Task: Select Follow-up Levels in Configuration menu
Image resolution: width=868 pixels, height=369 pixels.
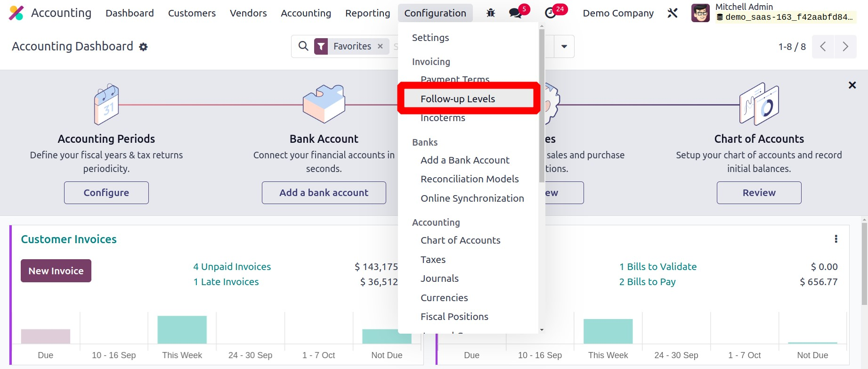Action: 457,99
